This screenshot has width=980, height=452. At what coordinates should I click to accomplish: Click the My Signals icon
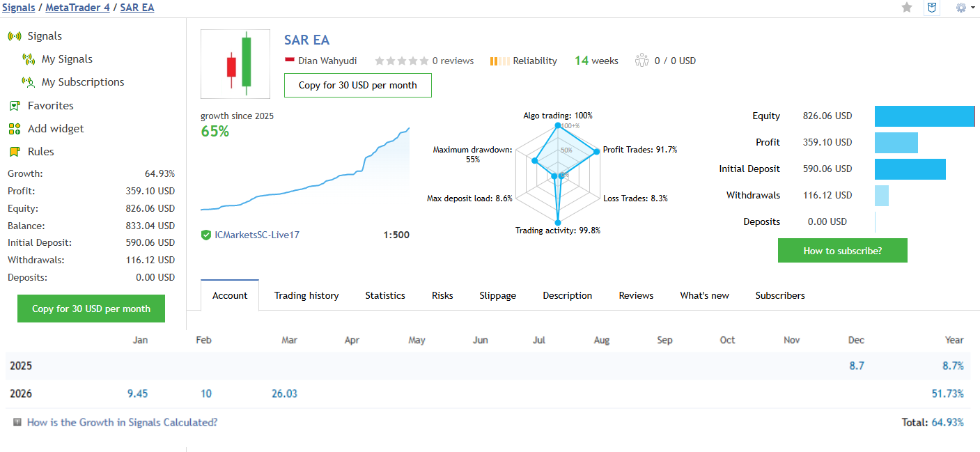click(x=29, y=59)
